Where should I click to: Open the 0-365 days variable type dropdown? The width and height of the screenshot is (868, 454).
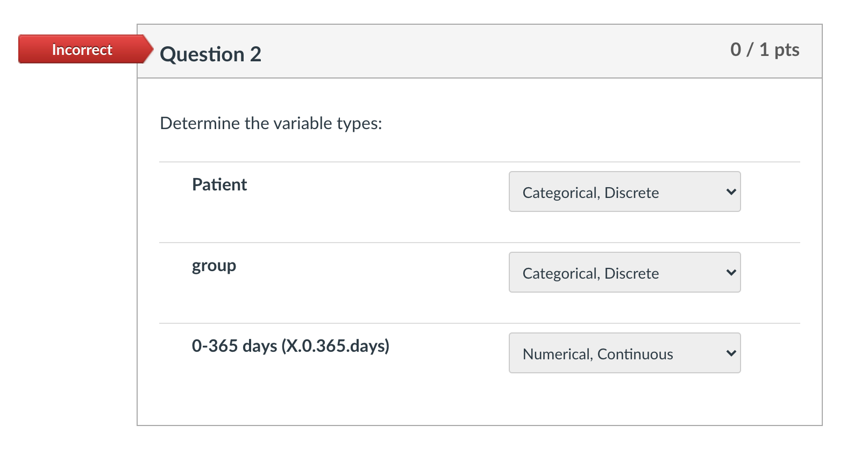pyautogui.click(x=624, y=353)
